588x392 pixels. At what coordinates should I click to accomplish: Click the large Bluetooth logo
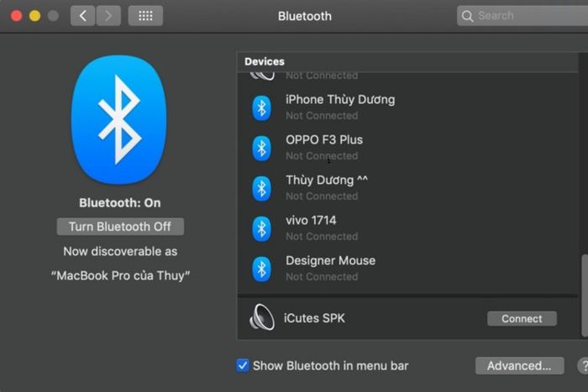[x=119, y=120]
